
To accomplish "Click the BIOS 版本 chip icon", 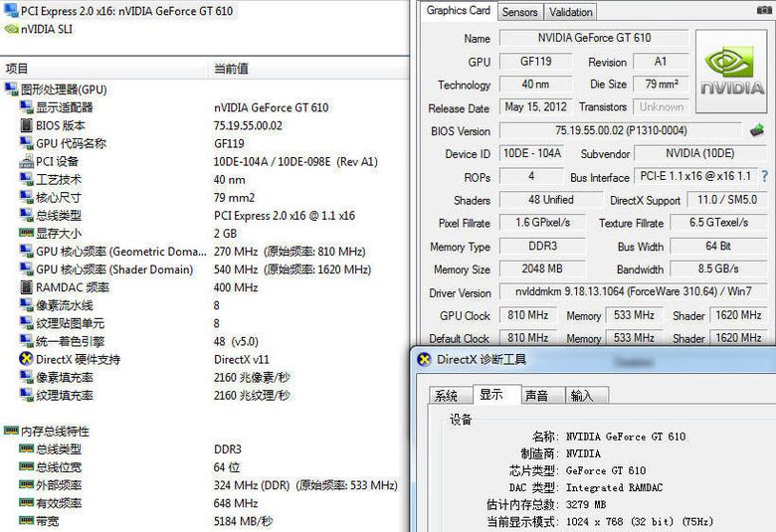I will tap(26, 125).
